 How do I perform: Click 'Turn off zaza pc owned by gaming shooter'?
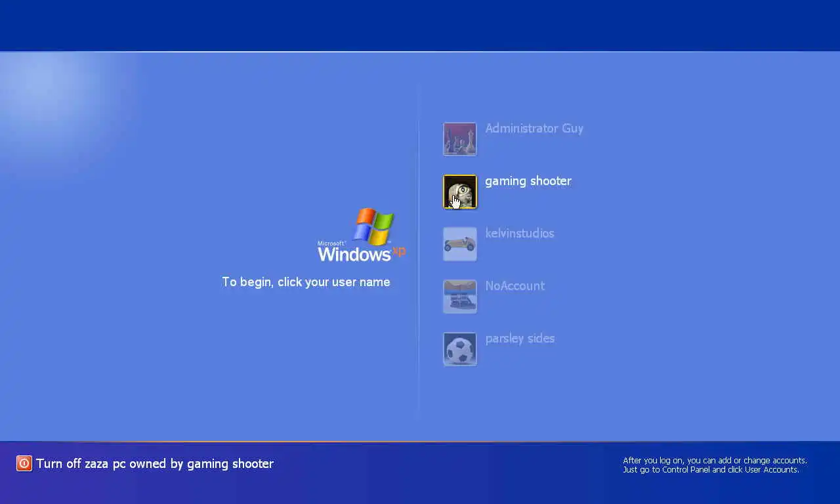click(x=155, y=464)
